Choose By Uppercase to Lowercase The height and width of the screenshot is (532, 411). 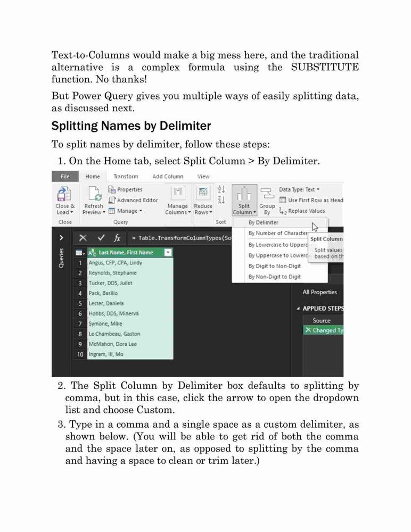270,255
